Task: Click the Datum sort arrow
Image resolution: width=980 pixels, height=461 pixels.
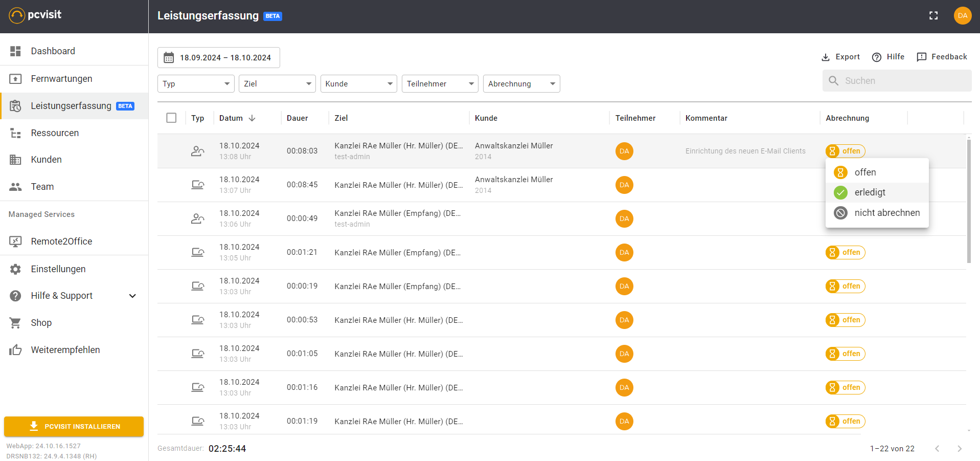Action: [x=252, y=118]
